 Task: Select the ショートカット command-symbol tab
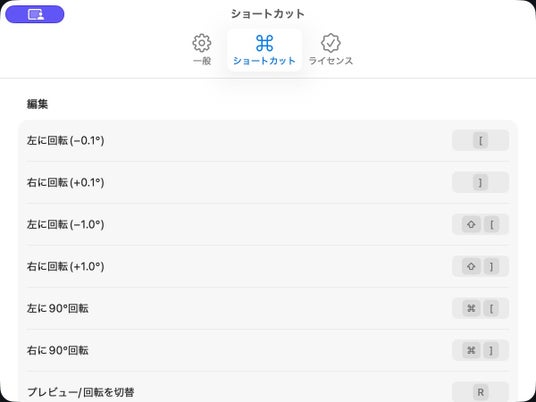click(x=265, y=50)
